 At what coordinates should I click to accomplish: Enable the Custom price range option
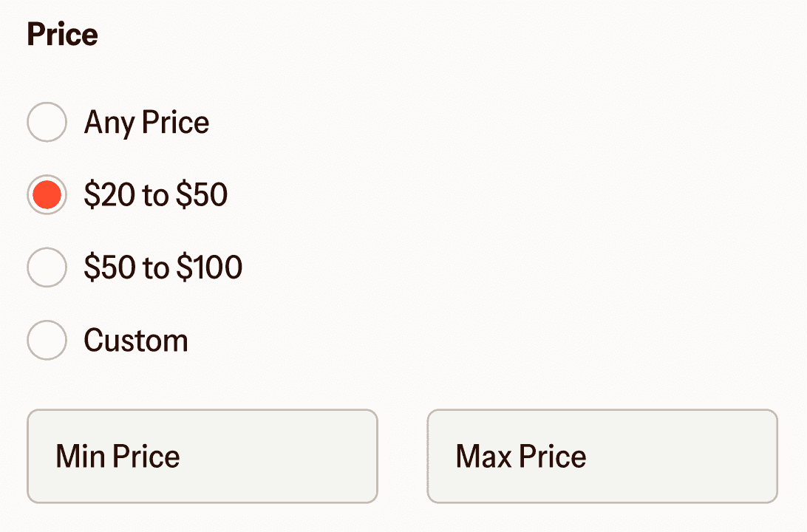pyautogui.click(x=47, y=340)
